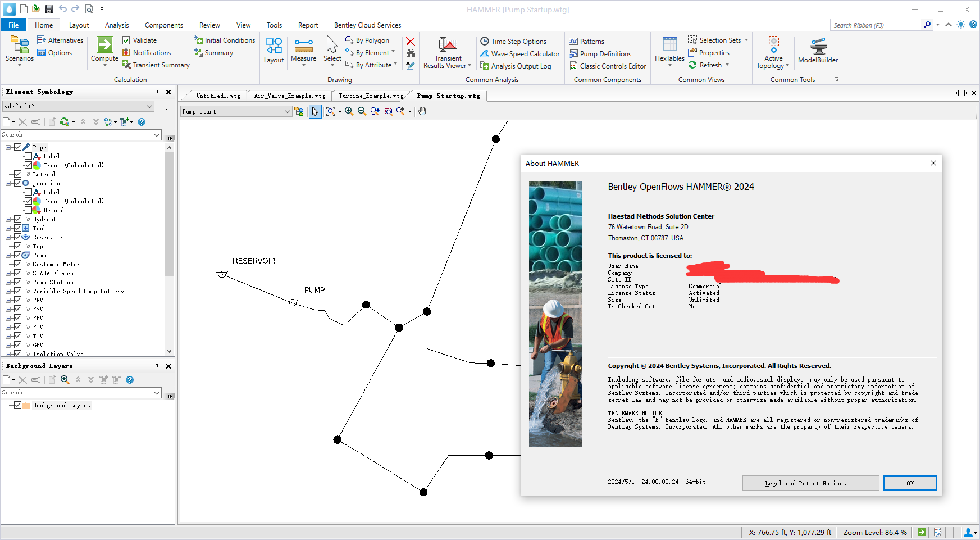
Task: Open scenario manager icon next to Pump start
Action: (x=299, y=111)
